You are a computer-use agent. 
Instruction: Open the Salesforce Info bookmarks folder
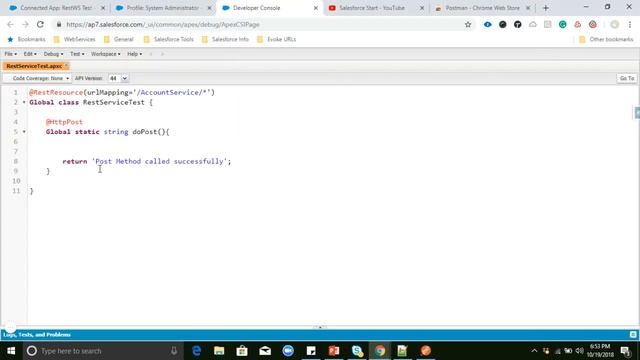tap(225, 39)
